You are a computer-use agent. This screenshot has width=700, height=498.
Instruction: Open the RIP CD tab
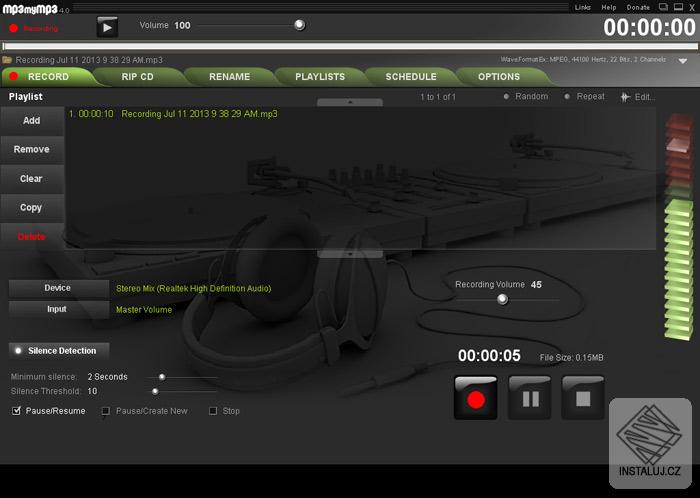(x=138, y=77)
